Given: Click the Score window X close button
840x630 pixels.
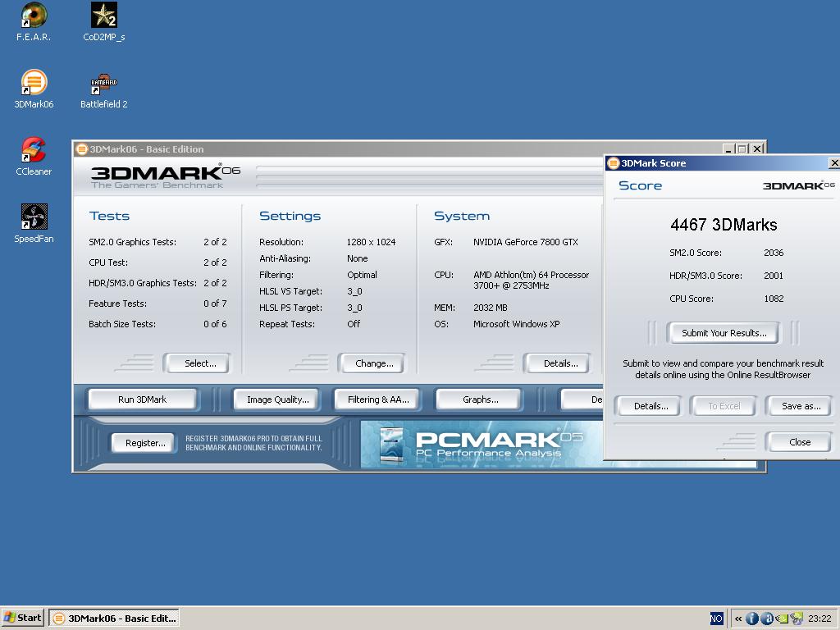Looking at the screenshot, I should [834, 163].
